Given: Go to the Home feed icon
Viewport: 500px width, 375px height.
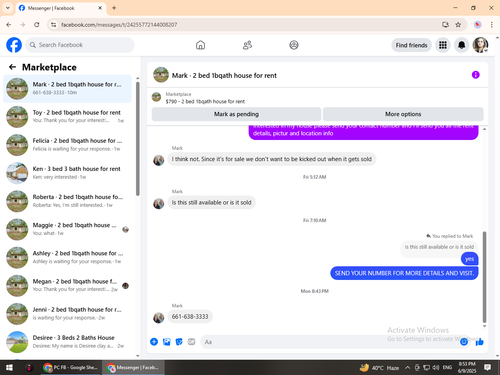Looking at the screenshot, I should point(200,45).
